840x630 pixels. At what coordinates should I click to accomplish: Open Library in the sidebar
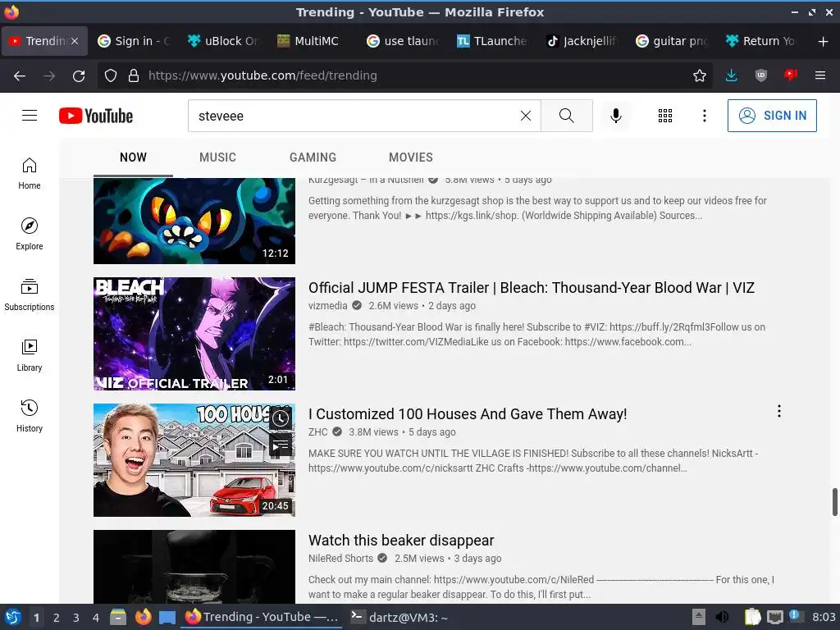tap(30, 355)
